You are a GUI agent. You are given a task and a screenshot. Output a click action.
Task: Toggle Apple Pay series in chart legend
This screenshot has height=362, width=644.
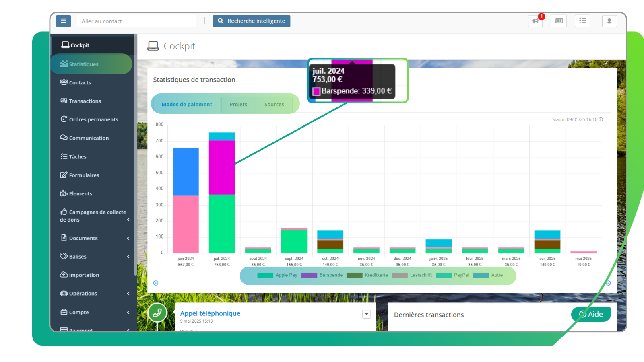point(277,275)
